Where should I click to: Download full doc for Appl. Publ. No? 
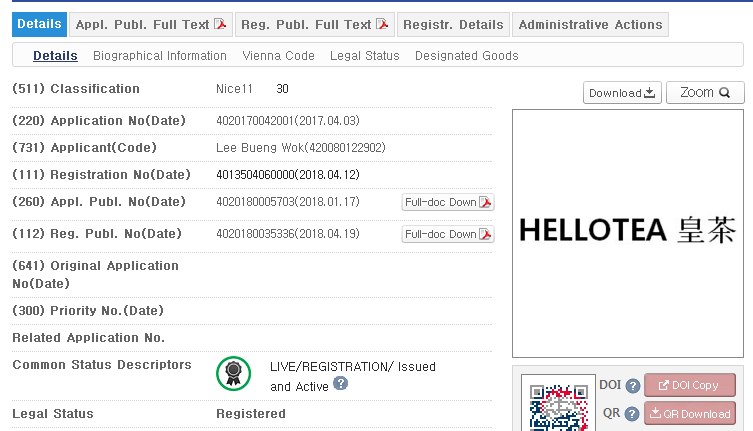(x=448, y=202)
